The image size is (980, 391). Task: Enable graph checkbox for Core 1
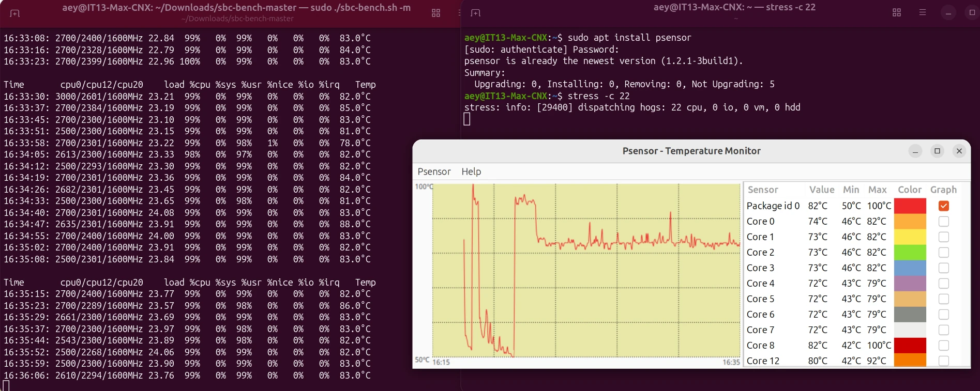[x=944, y=237]
